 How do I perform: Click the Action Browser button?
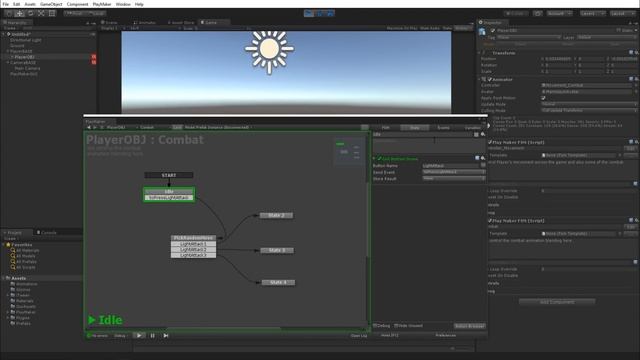click(469, 326)
